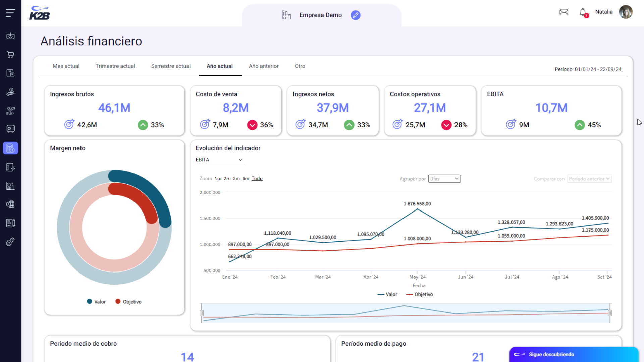Viewport: 644px width, 362px height.
Task: Open the Comparar con Período anterior dropdown
Action: coord(589,179)
